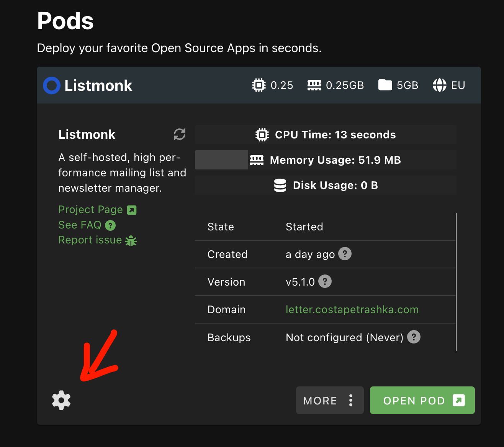The height and width of the screenshot is (447, 504).
Task: Click the help icon next to Backups
Action: 414,337
